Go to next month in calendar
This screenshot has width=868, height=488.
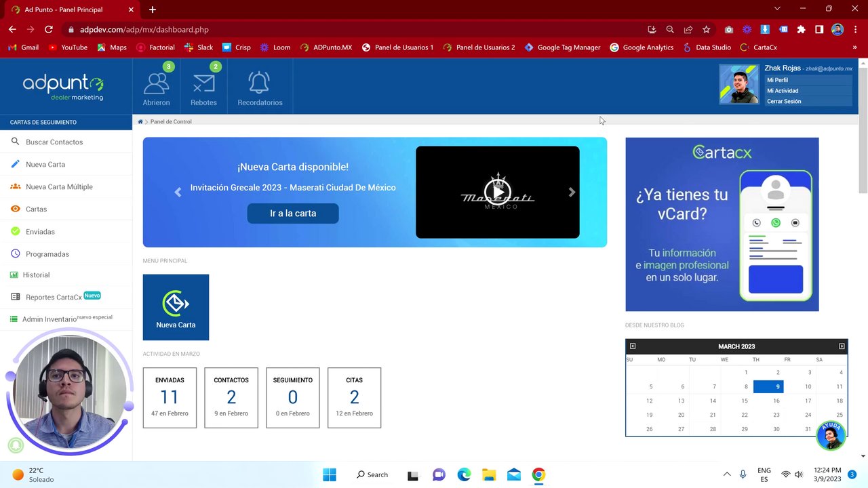pyautogui.click(x=842, y=346)
